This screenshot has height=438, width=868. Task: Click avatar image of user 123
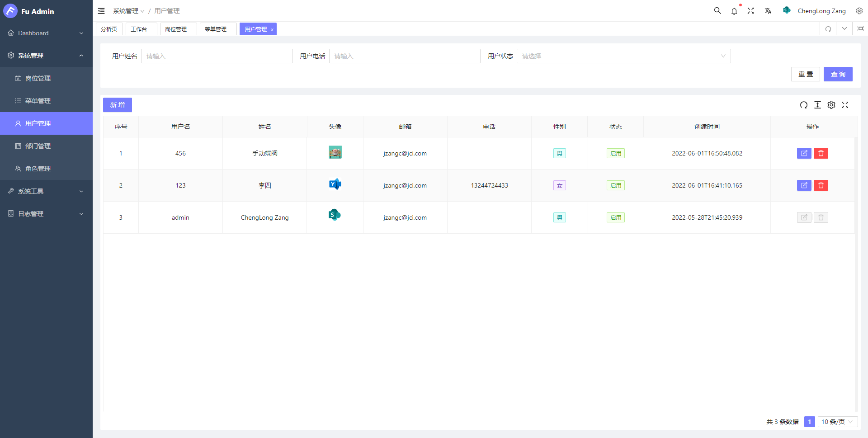tap(335, 184)
